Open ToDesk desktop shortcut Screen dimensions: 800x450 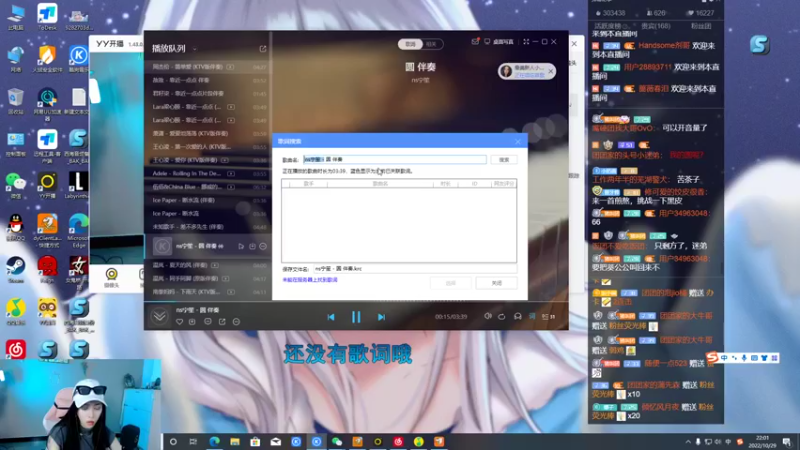pos(47,17)
